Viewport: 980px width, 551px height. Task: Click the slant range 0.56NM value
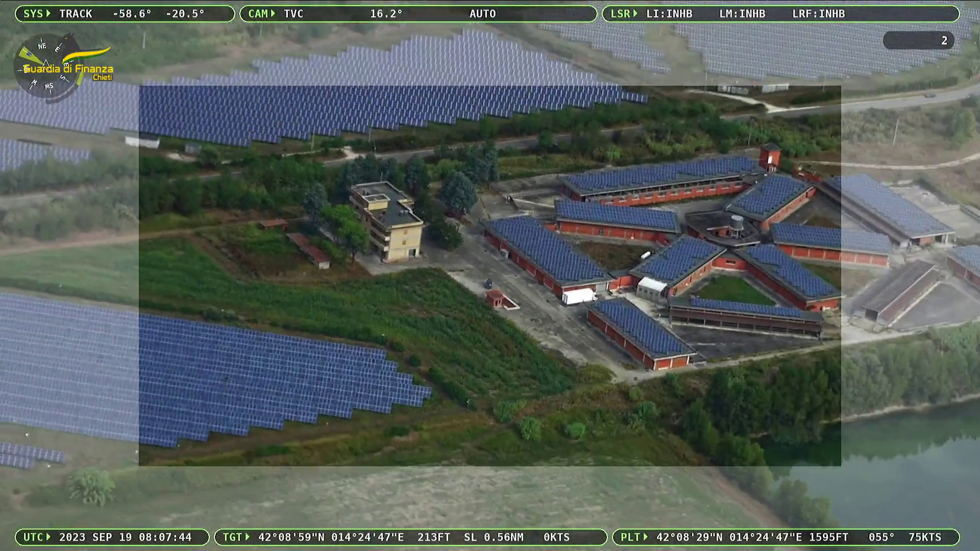coord(503,537)
